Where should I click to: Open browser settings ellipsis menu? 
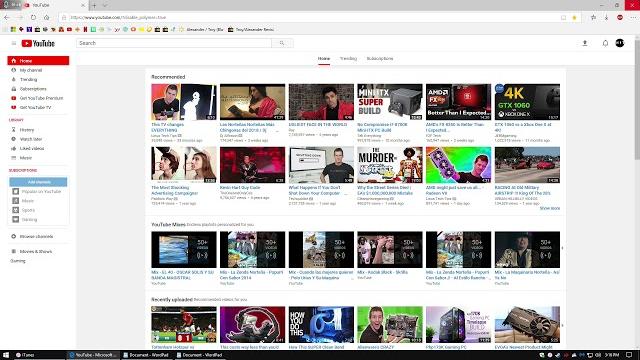coord(633,18)
